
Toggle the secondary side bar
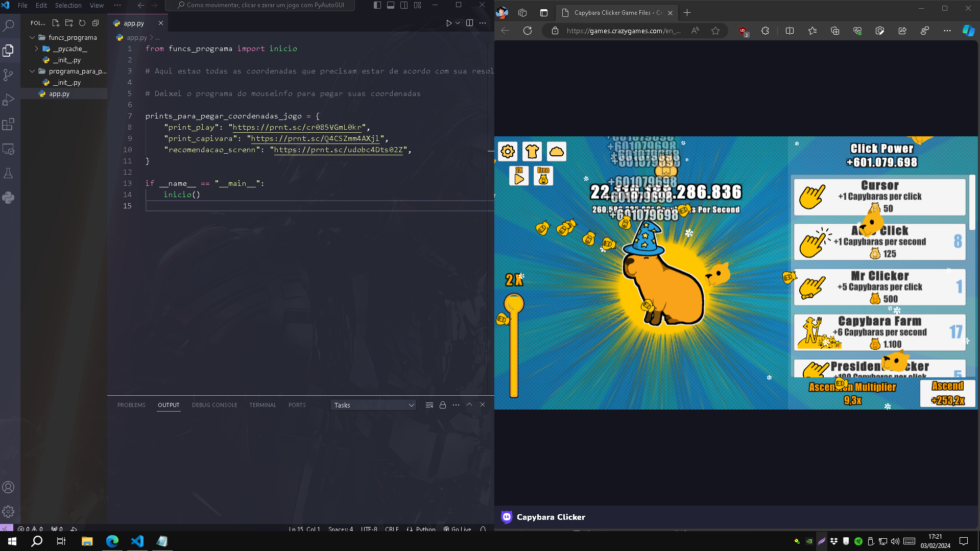pos(404,5)
